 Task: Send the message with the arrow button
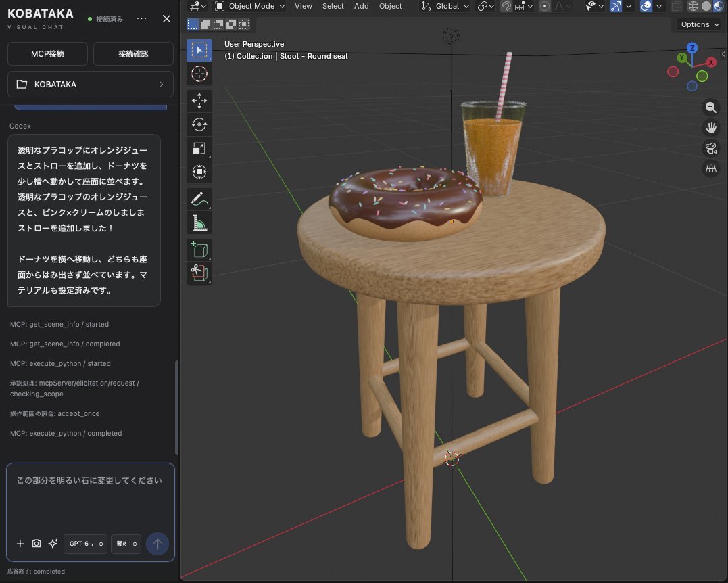tap(157, 544)
